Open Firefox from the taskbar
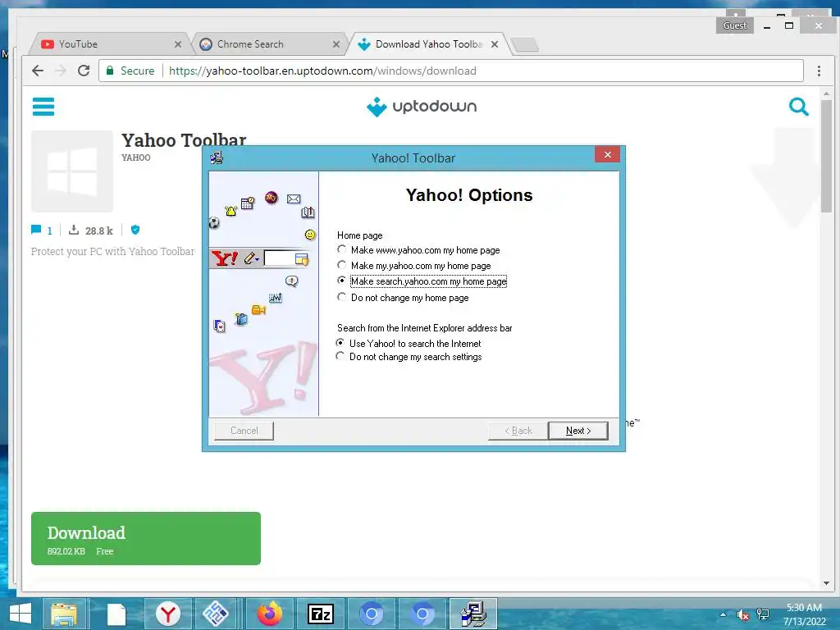840x630 pixels. [269, 614]
